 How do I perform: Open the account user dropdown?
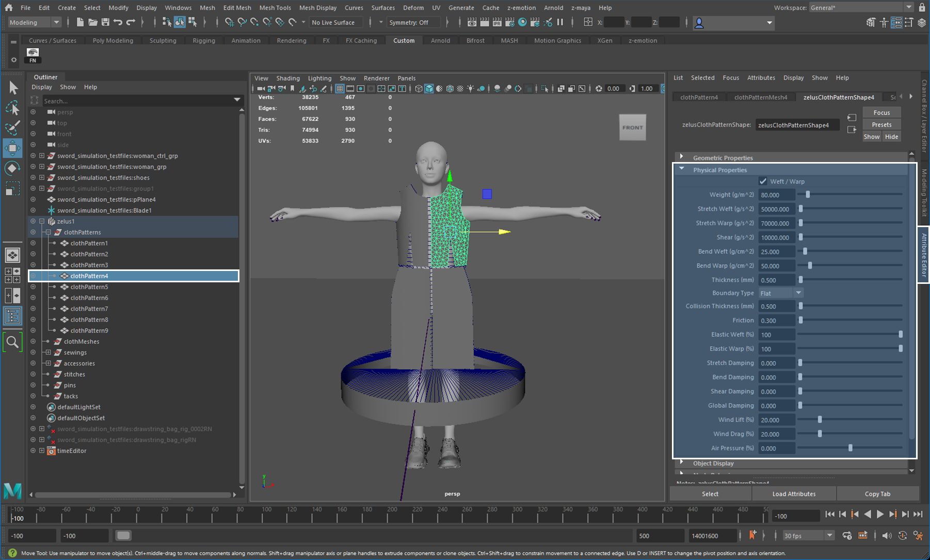(x=734, y=22)
